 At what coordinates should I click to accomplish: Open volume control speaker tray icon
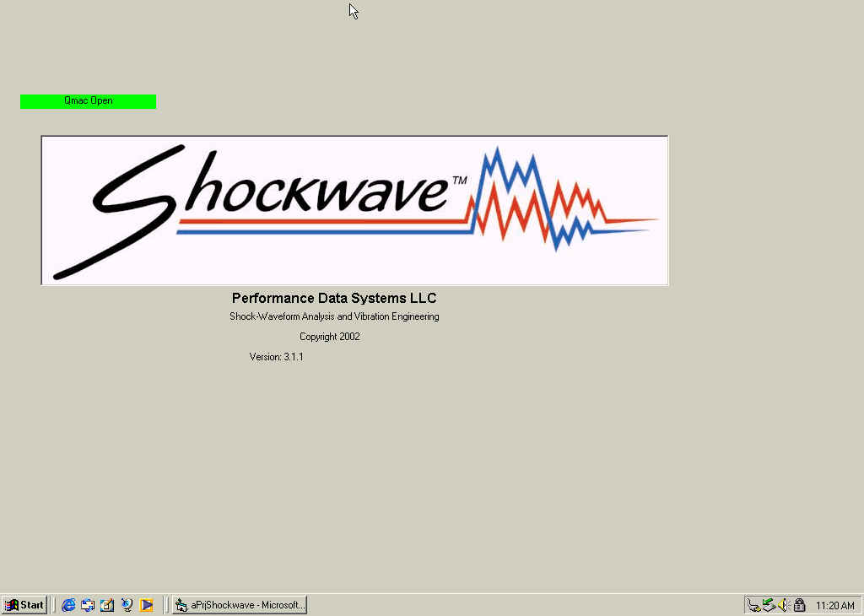click(783, 606)
